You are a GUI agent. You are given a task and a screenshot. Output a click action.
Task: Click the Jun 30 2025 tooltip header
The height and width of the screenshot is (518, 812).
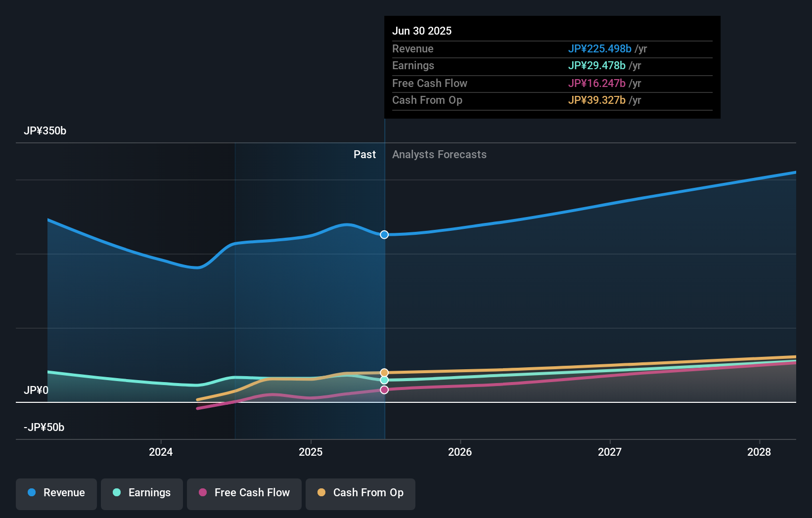[422, 31]
